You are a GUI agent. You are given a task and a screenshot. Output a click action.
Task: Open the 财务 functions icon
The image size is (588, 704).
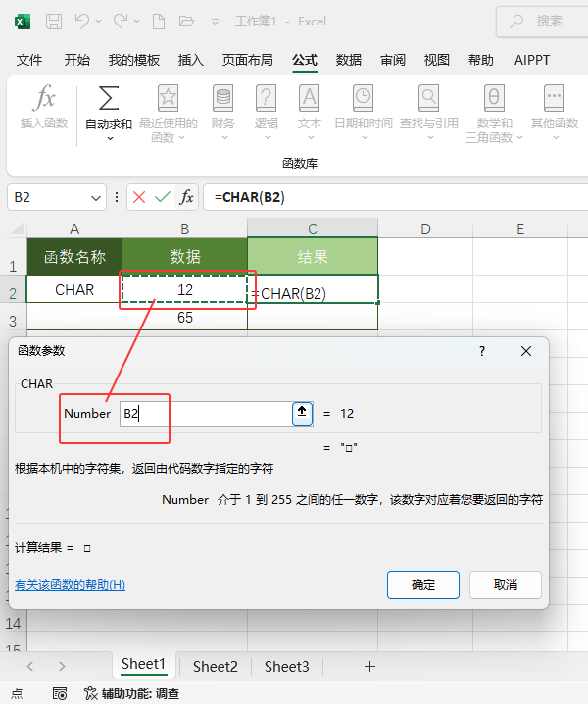[223, 98]
